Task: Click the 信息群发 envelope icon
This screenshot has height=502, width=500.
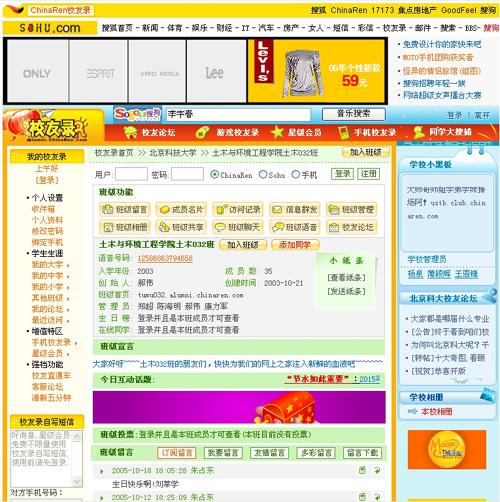Action: pyautogui.click(x=277, y=209)
